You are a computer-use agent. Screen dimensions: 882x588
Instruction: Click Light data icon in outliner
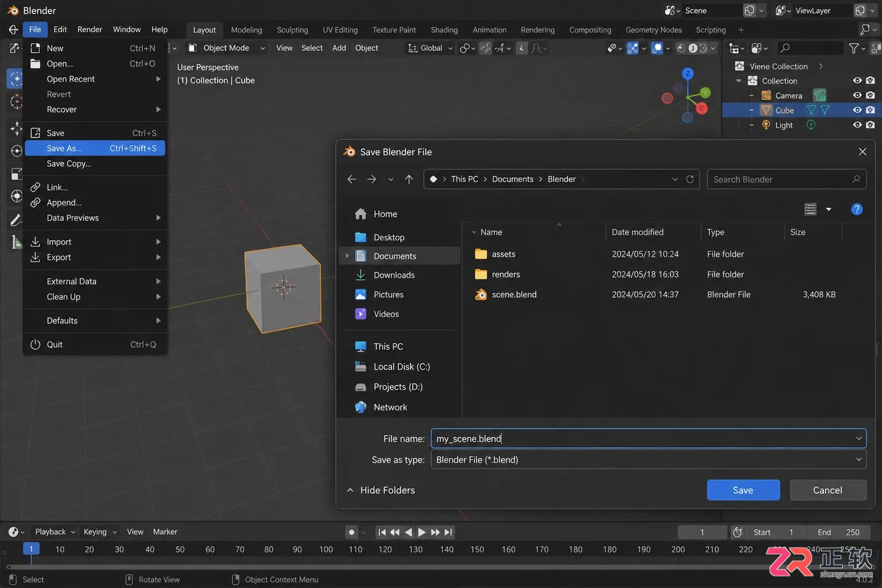click(x=811, y=125)
